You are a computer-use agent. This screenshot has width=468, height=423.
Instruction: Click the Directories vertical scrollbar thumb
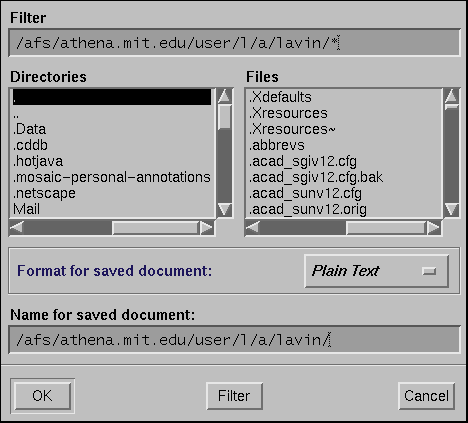point(224,117)
